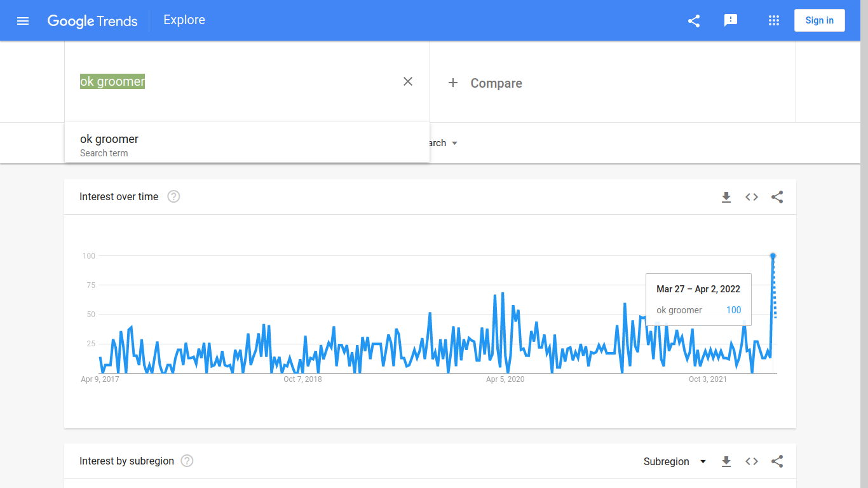Send feedback using the header icon

(731, 20)
